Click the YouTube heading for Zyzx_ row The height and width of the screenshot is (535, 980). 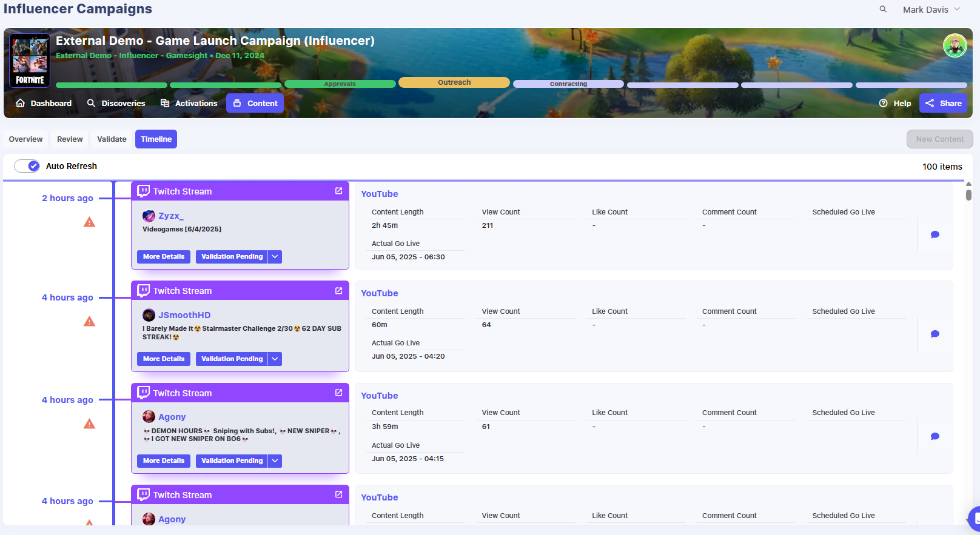pyautogui.click(x=380, y=194)
